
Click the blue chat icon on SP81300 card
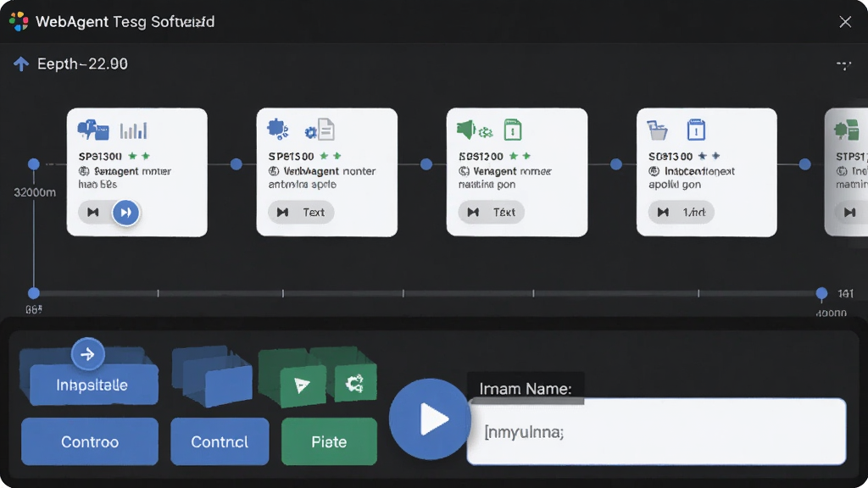click(93, 130)
